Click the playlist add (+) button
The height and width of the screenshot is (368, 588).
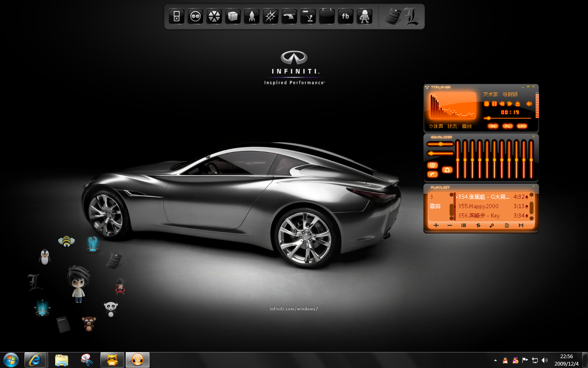tap(436, 225)
